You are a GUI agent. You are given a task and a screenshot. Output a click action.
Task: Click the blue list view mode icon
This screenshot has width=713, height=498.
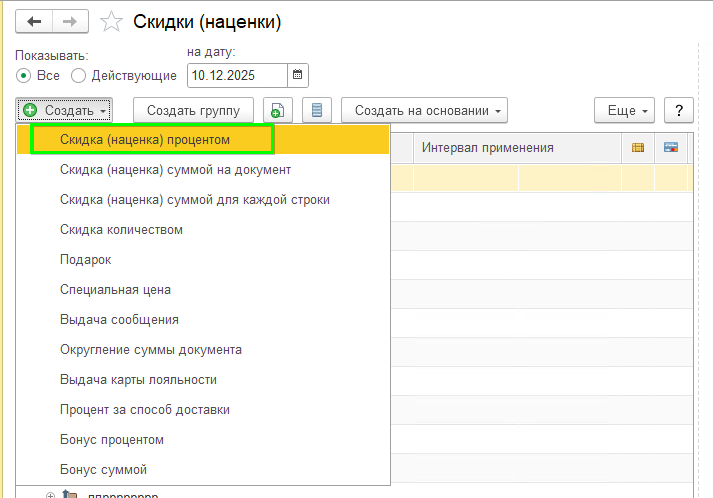317,110
